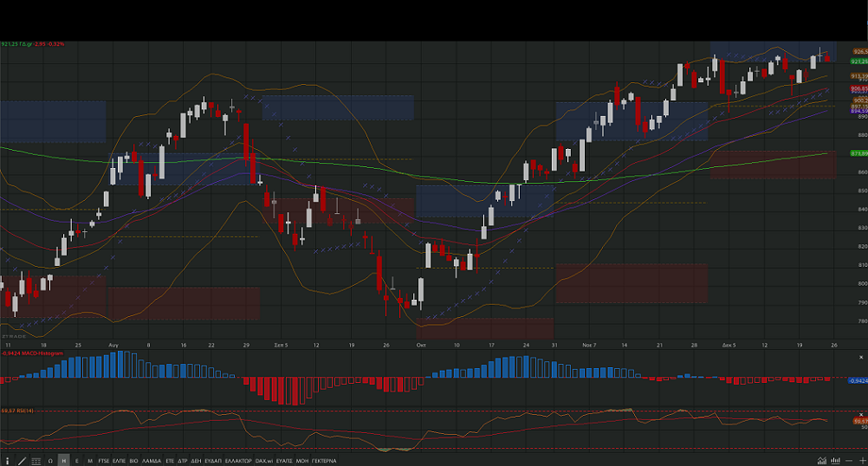This screenshot has width=868, height=466.
Task: Load the ΕΛΛΑΚΤΩΡ symbol
Action: (x=238, y=461)
